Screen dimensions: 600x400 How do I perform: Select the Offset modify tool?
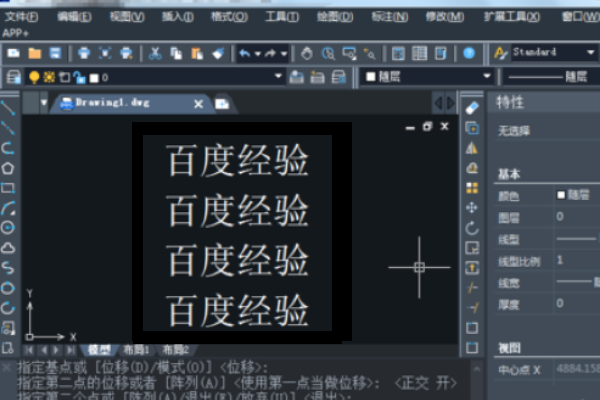[x=472, y=168]
